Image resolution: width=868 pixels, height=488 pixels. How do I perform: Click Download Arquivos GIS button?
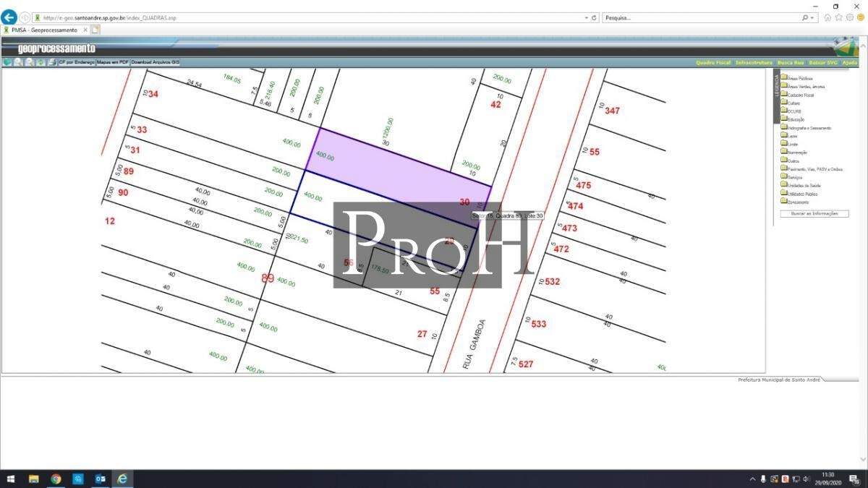(x=155, y=62)
